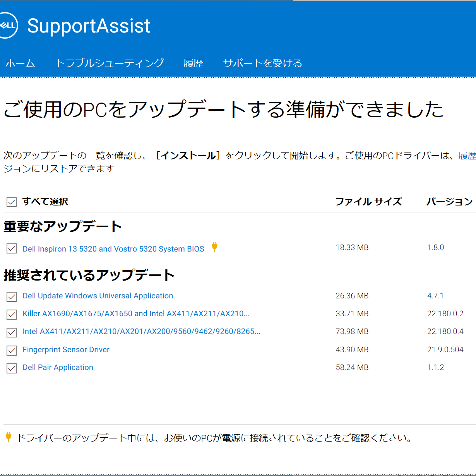Viewport: 476px width, 476px height.
Task: Uncheck Dell Inspiron 13 5320 System BIOS checkbox
Action: click(x=12, y=248)
